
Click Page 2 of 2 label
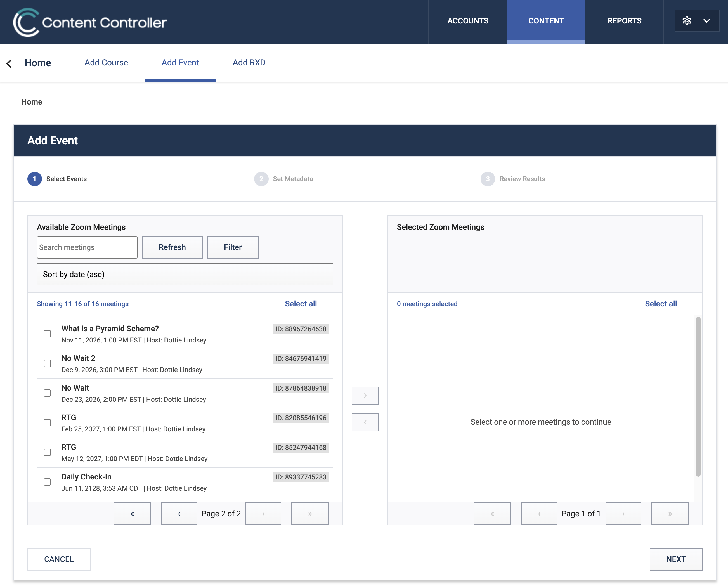point(221,514)
